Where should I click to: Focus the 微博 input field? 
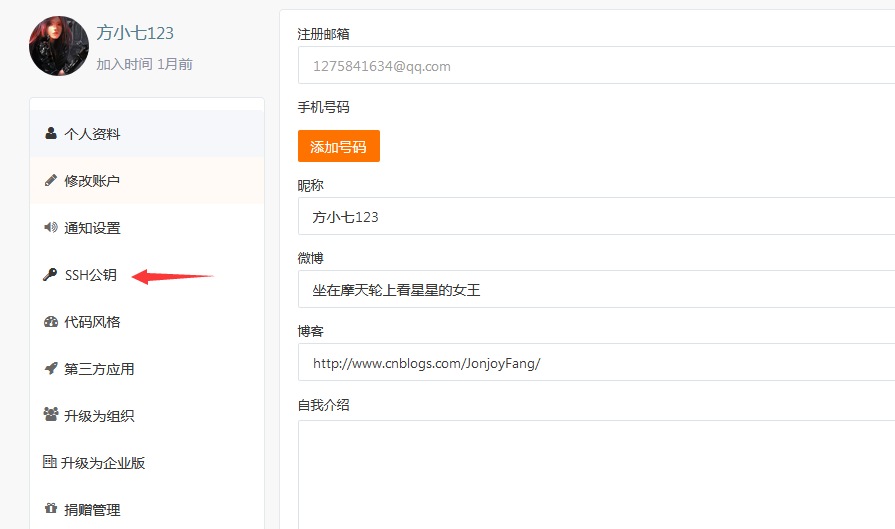[596, 289]
